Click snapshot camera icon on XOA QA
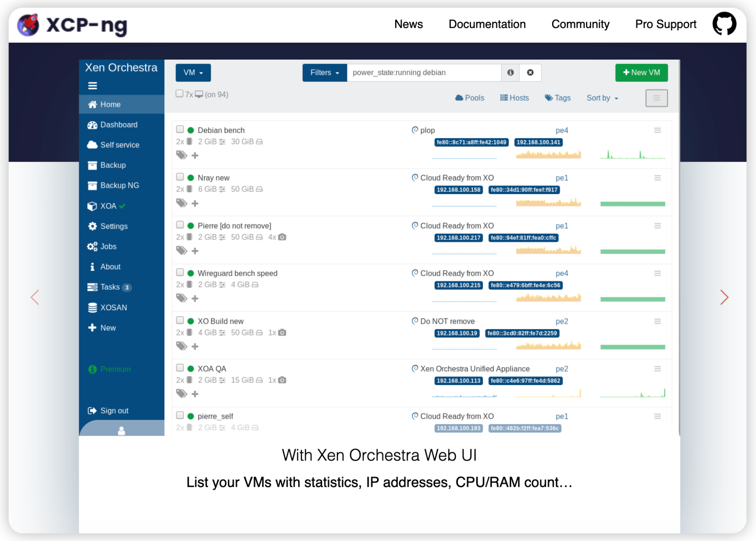The height and width of the screenshot is (541, 756). click(282, 380)
